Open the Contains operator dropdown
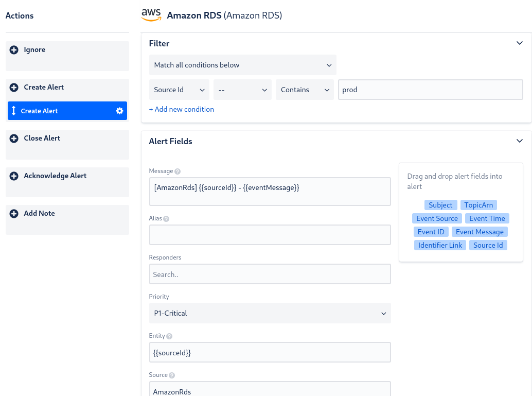The width and height of the screenshot is (532, 396). [x=305, y=90]
